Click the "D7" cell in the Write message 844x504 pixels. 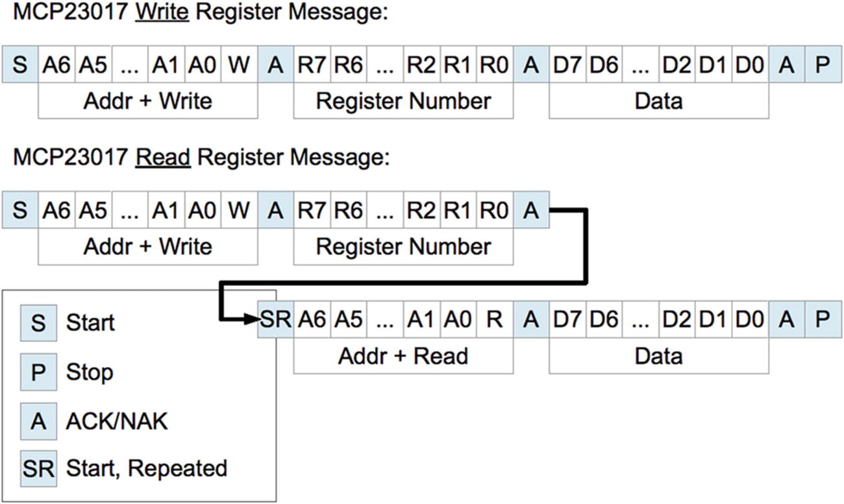[x=567, y=66]
